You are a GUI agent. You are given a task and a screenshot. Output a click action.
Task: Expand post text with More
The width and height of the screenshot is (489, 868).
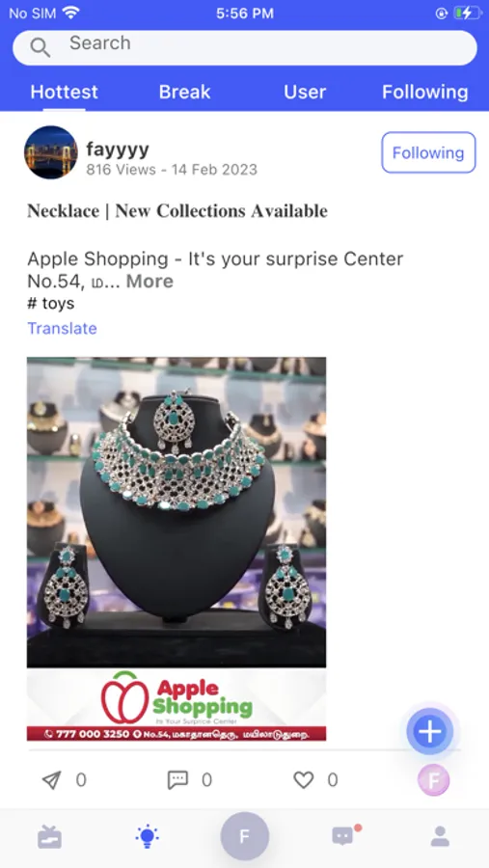149,282
